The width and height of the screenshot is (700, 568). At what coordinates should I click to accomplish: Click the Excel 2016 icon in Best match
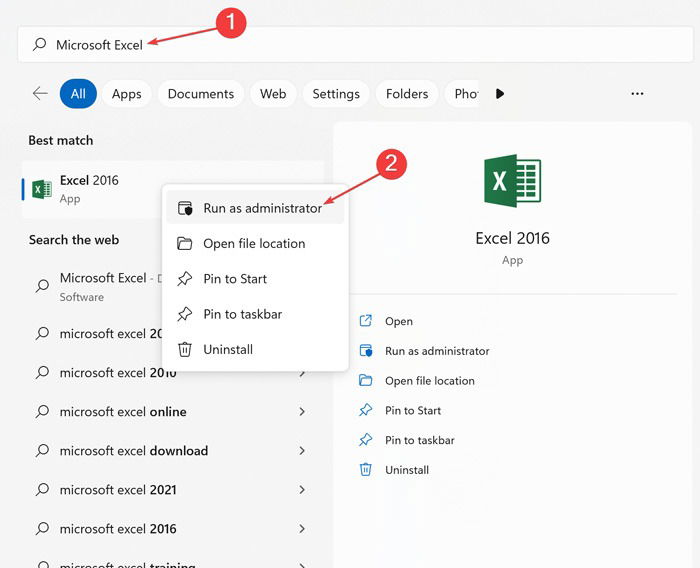[x=42, y=189]
